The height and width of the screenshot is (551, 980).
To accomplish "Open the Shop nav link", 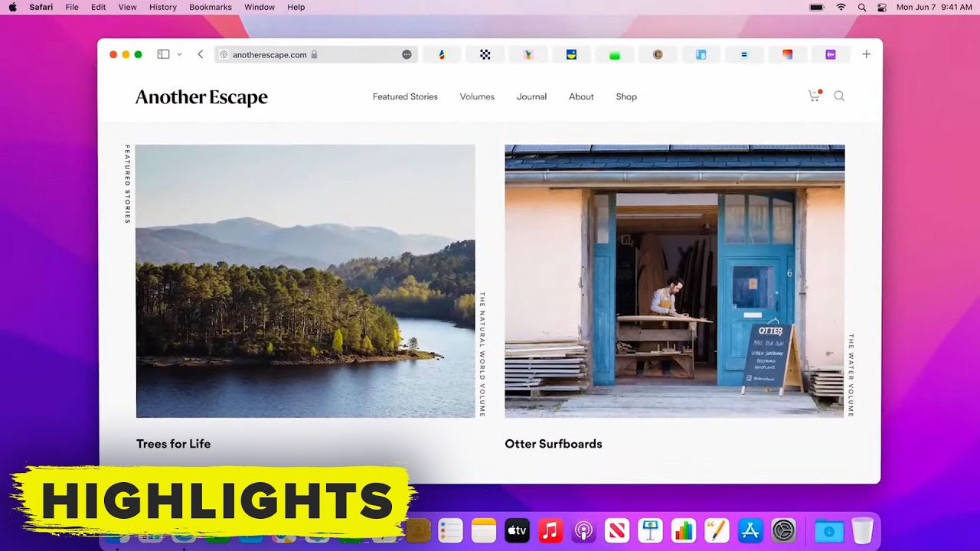I will pos(626,96).
